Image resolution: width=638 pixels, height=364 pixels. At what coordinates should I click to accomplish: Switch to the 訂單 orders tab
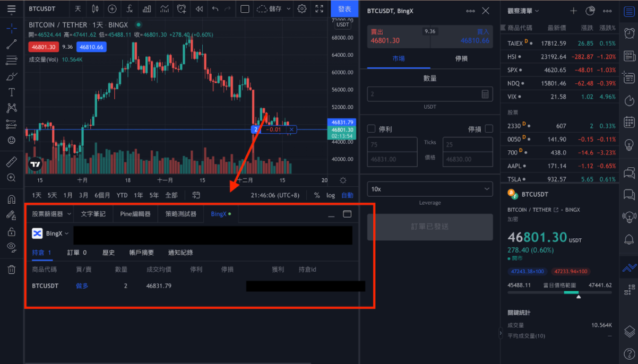76,253
